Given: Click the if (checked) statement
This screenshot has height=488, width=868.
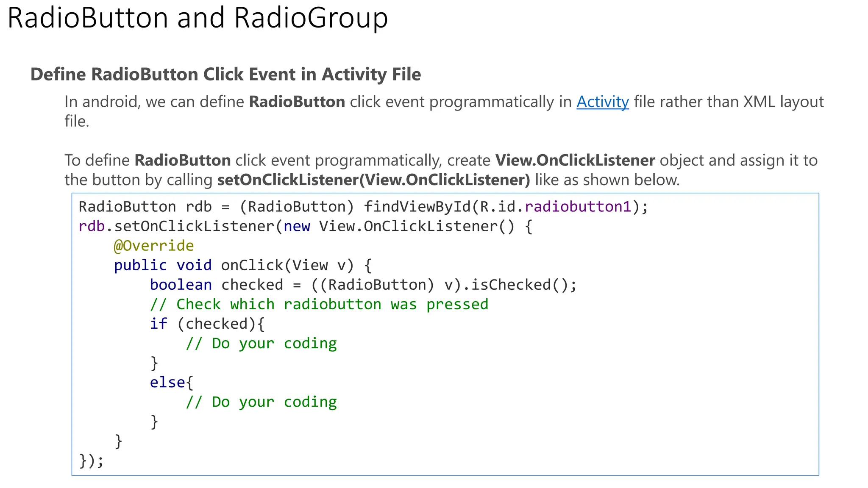Looking at the screenshot, I should point(207,324).
